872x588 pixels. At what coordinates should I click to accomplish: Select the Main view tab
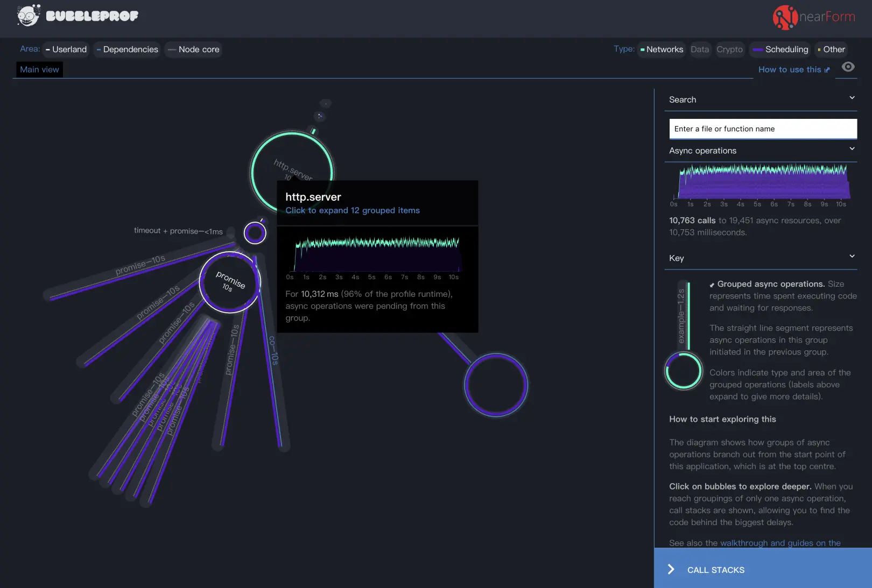coord(39,69)
